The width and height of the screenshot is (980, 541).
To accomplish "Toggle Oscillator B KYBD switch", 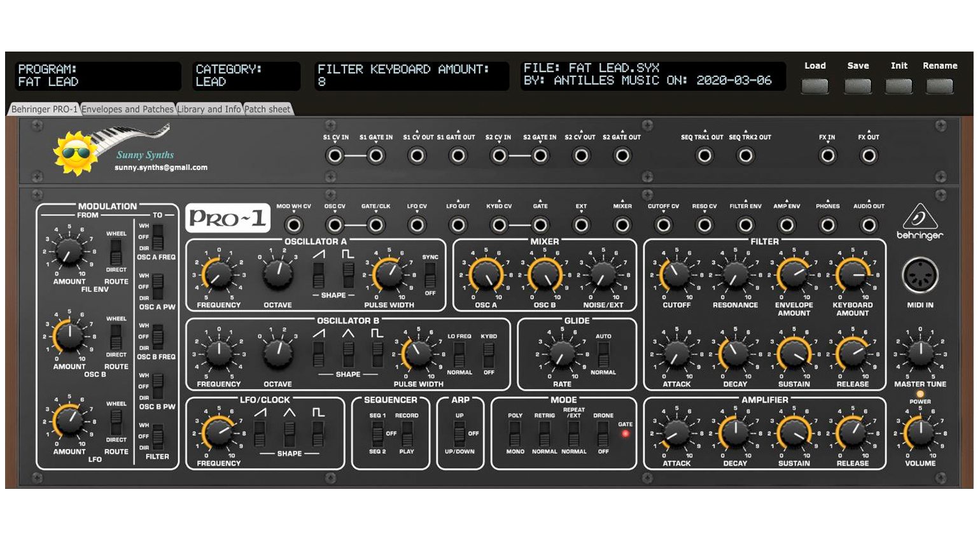I will [489, 354].
